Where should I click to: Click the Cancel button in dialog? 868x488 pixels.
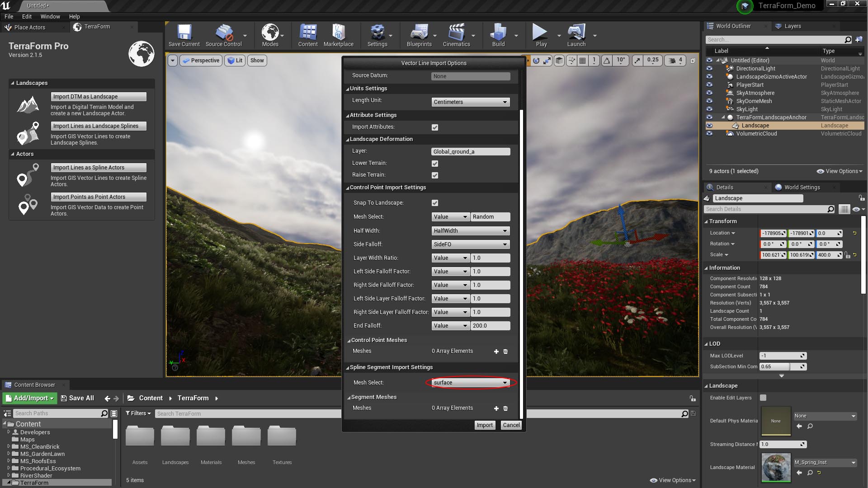point(511,425)
